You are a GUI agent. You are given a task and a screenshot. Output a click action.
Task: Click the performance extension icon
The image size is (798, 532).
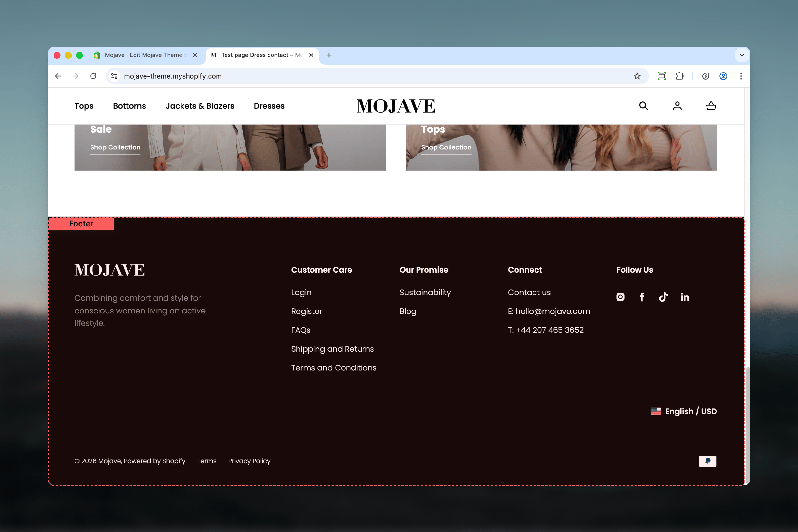(x=706, y=76)
